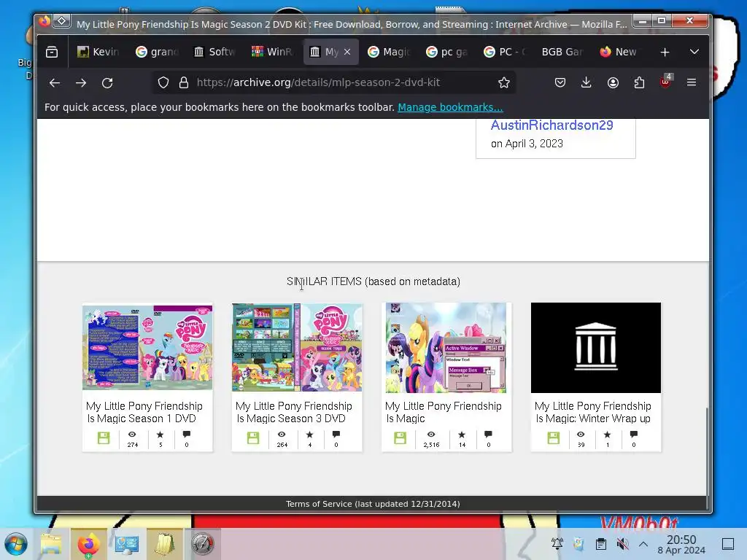Screen dimensions: 747x560
Task: Click the views eye icon showing 2,516
Action: coord(431,435)
